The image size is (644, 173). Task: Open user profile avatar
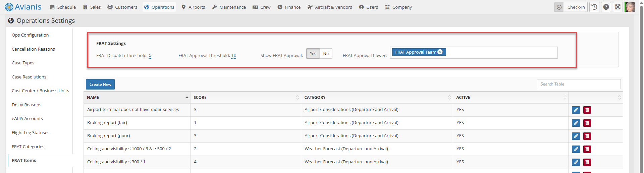[x=630, y=7]
